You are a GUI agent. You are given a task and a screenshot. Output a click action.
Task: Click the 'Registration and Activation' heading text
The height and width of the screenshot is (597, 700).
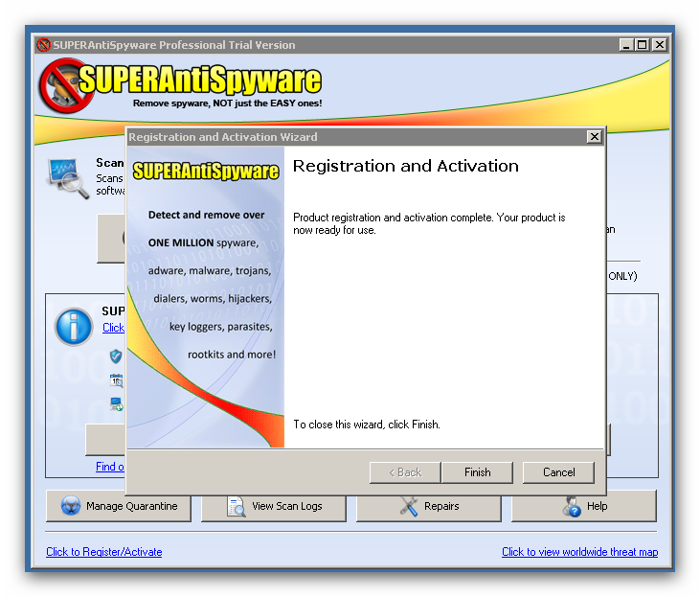point(405,166)
